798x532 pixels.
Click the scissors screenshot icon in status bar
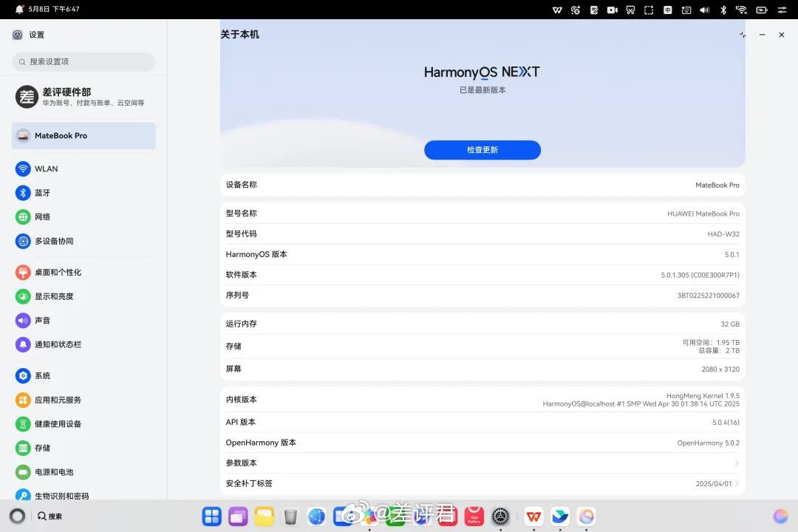coord(630,10)
